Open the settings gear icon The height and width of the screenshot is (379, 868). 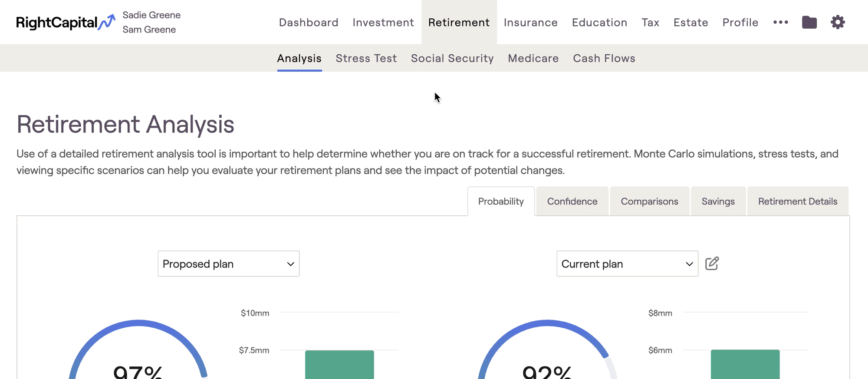838,22
